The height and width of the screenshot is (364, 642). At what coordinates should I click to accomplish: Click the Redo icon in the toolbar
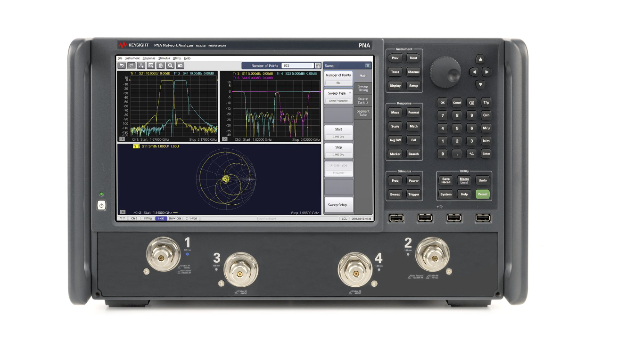[x=132, y=65]
